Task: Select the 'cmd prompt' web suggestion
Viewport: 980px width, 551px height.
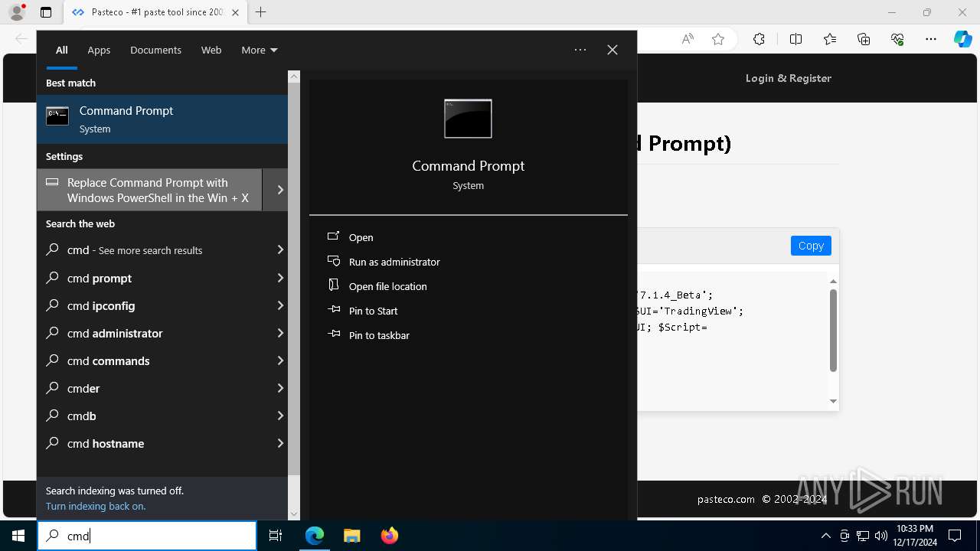Action: (153, 278)
